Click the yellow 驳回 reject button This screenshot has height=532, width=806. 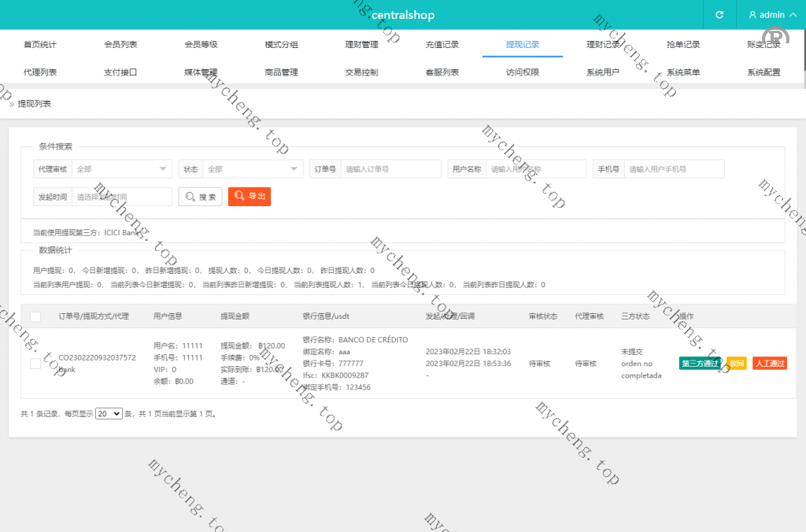click(x=737, y=364)
